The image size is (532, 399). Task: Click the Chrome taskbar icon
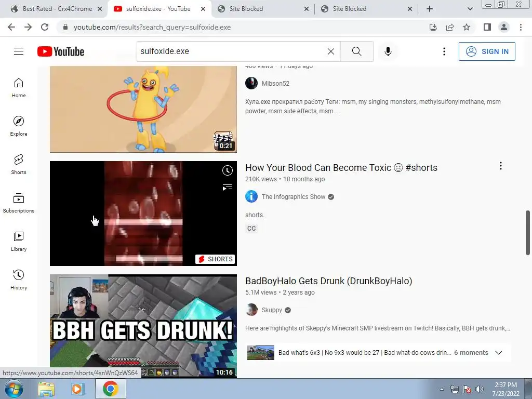[x=110, y=389]
